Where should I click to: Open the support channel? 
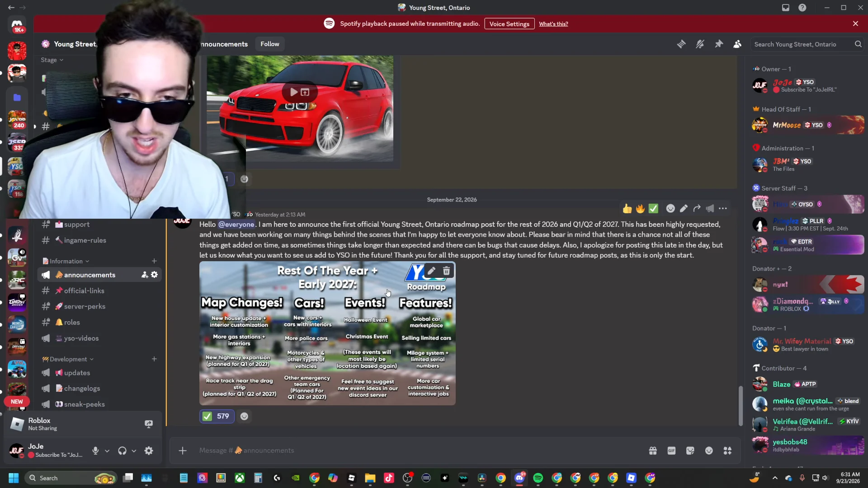coord(99,225)
